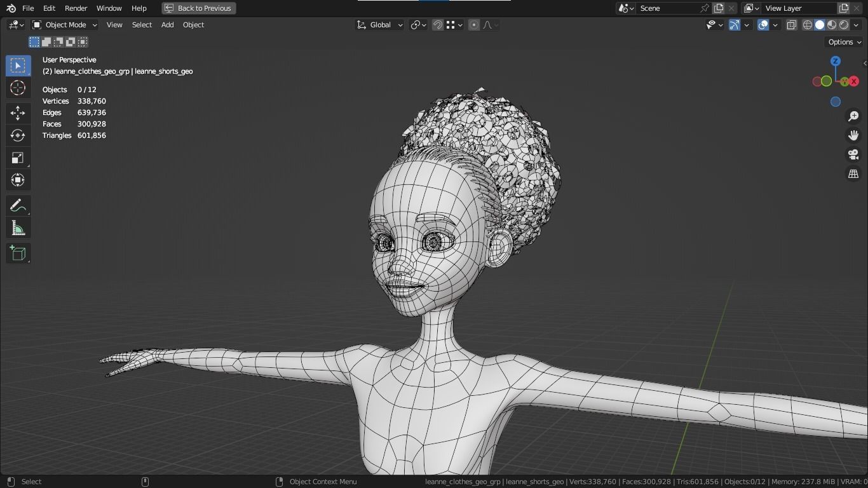Activate the Scale tool
868x488 pixels.
click(18, 158)
